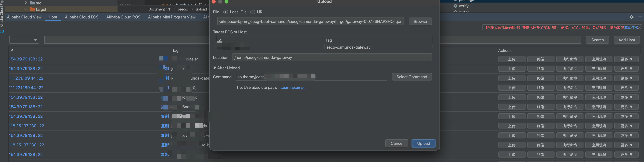Click the Upload button to confirm
Viewport: 644px width, 162px height.
423,143
